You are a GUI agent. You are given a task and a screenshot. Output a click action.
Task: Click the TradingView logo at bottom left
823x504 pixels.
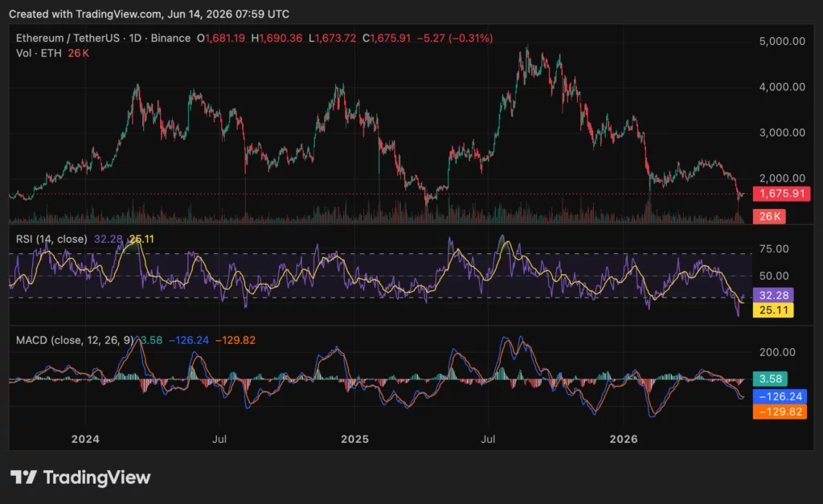[80, 477]
